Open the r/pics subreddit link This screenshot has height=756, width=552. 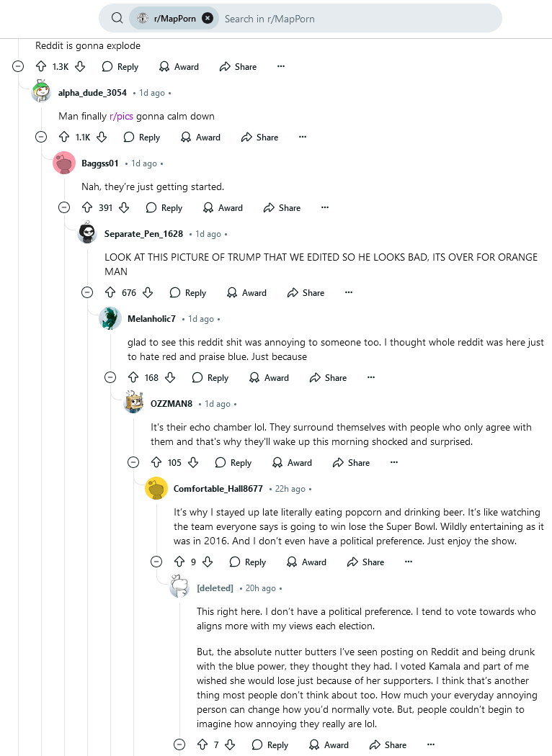[121, 116]
